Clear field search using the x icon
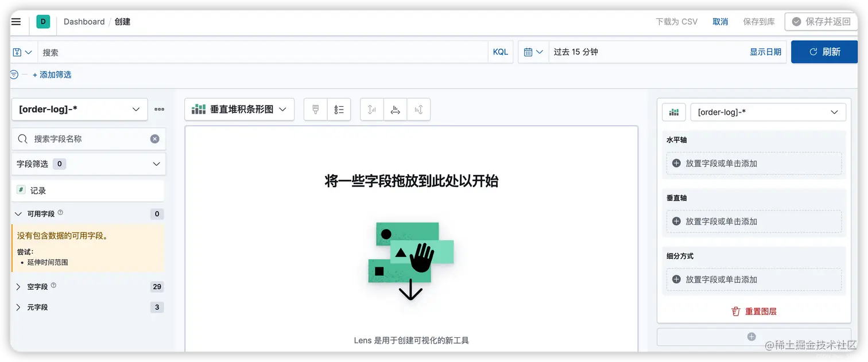This screenshot has height=362, width=868. [154, 138]
